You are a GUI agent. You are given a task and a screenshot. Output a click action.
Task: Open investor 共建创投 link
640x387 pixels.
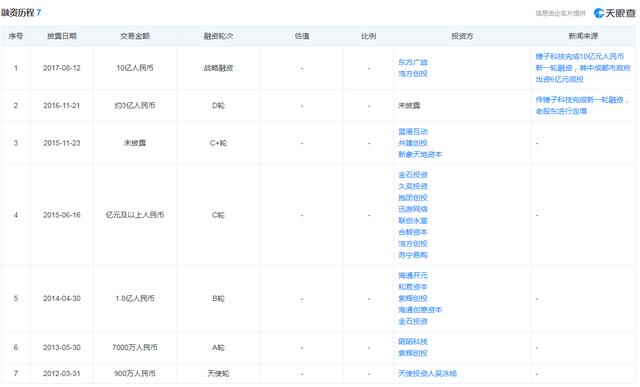click(413, 143)
